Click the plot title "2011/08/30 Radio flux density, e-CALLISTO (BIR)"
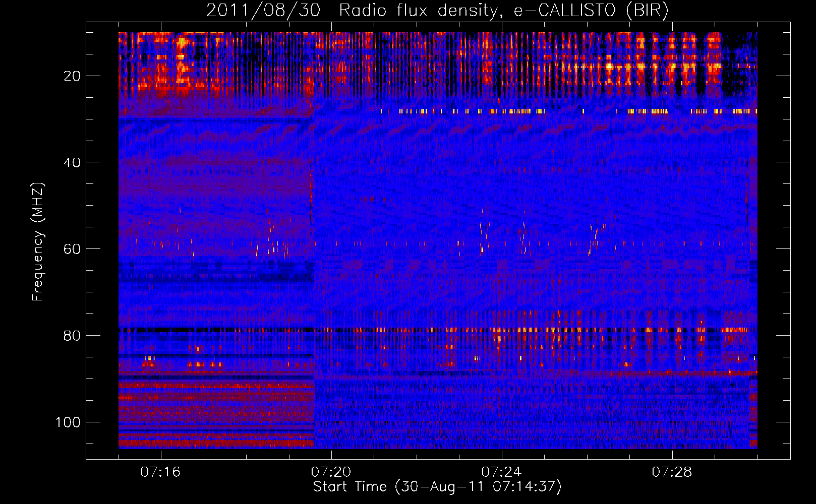 tap(437, 11)
